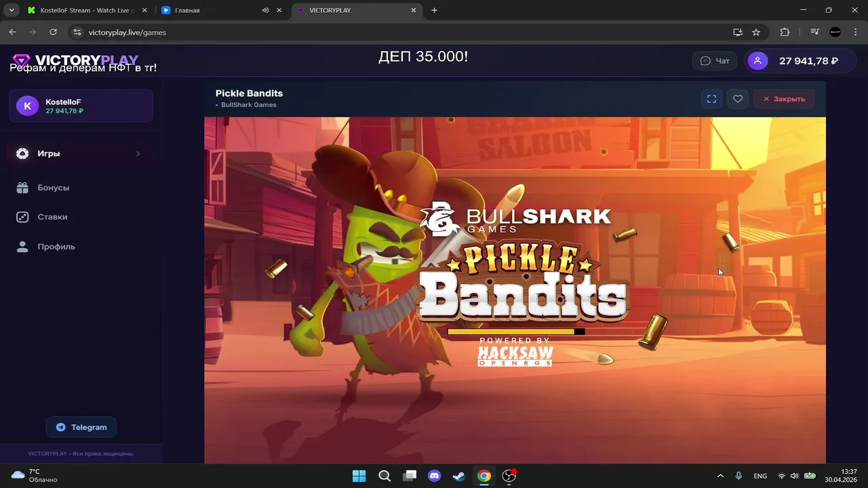Screen dimensions: 868x488
Task: Open Windows taskbar search
Action: (384, 476)
